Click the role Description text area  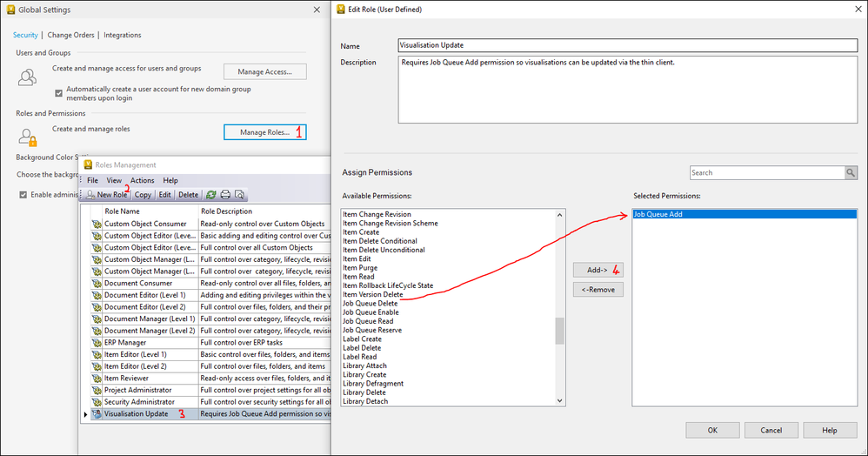click(x=628, y=90)
